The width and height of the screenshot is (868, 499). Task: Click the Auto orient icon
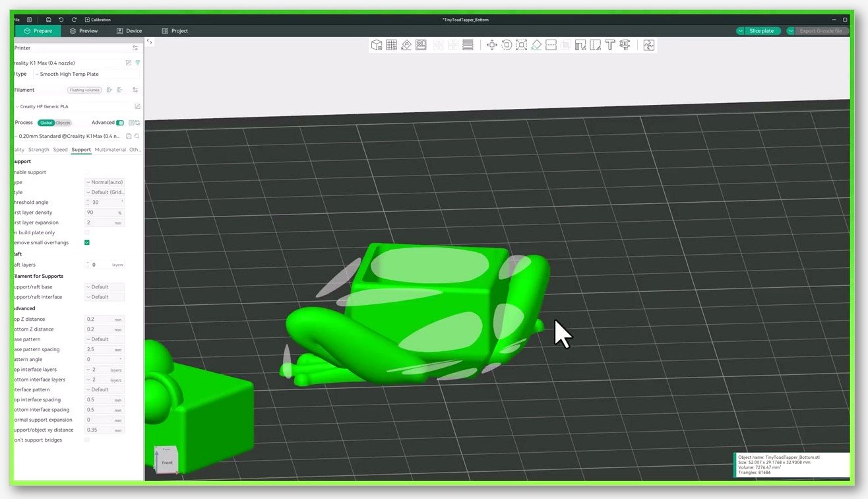(406, 45)
